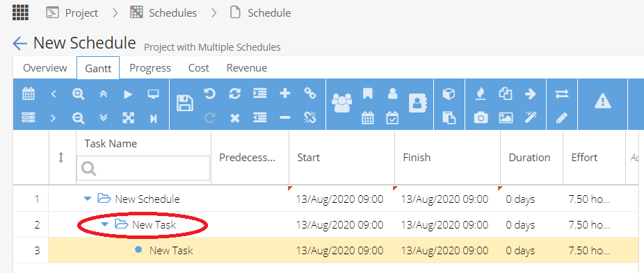Screen dimensions: 644x273
Task: Switch to the Progress tab
Action: coord(150,68)
